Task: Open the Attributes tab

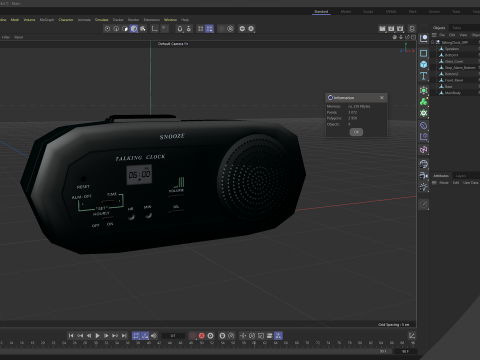Action: pos(441,176)
